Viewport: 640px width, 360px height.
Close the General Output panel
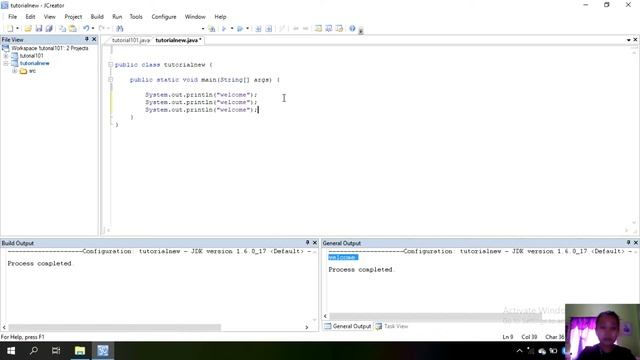pyautogui.click(x=636, y=243)
